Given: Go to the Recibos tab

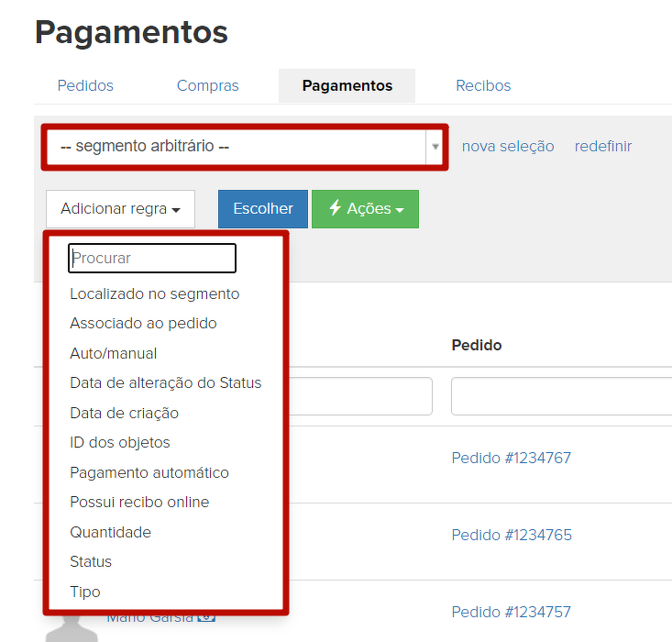Looking at the screenshot, I should pyautogui.click(x=483, y=85).
